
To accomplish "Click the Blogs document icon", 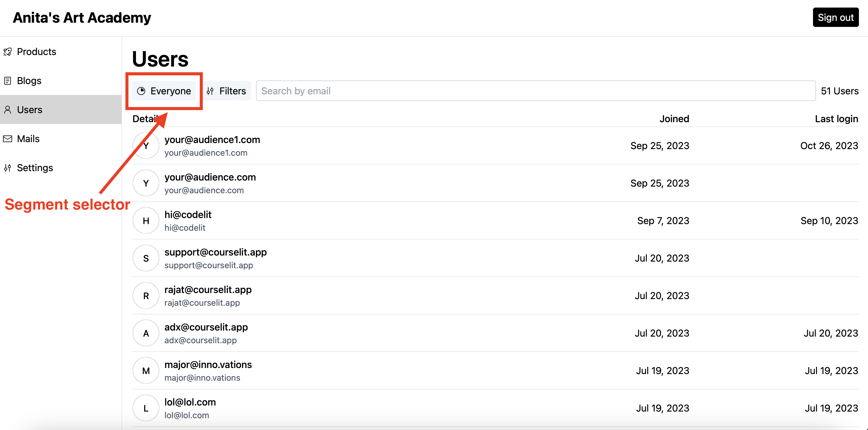I will coord(8,81).
